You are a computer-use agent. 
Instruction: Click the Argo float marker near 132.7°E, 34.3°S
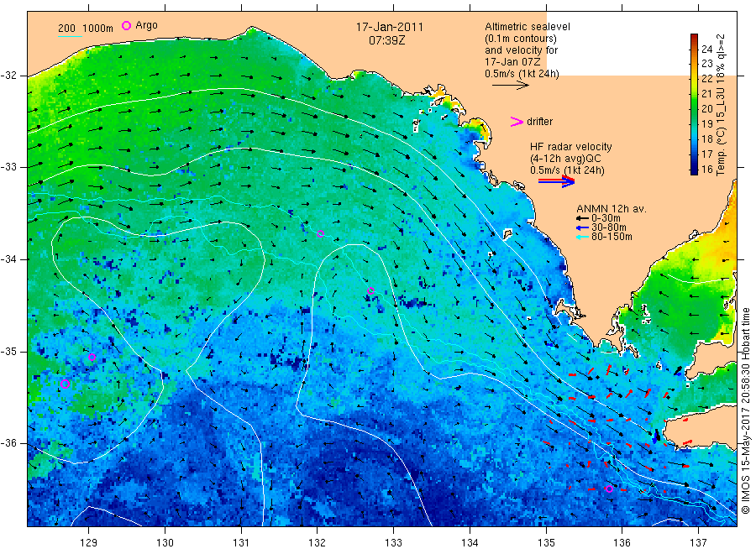click(370, 290)
